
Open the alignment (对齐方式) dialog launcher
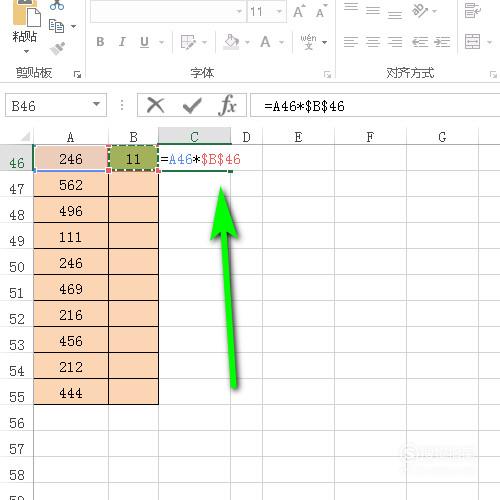click(493, 74)
